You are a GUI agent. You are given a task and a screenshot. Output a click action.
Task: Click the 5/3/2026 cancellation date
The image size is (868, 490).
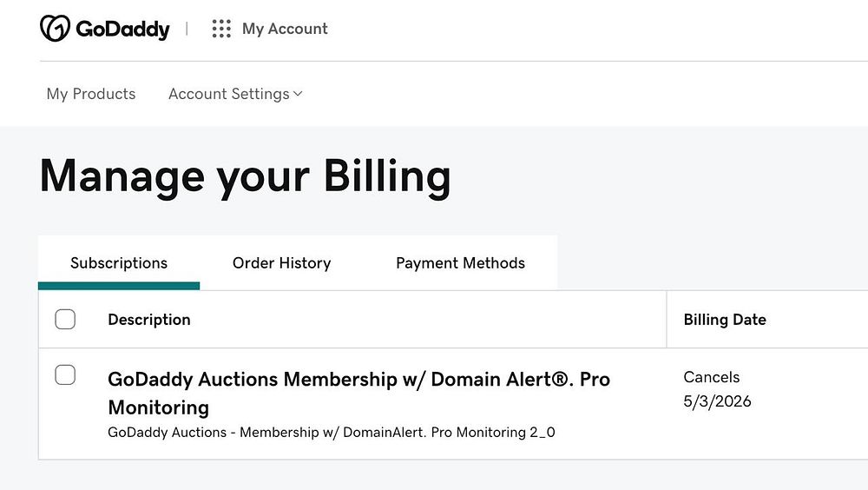(717, 401)
